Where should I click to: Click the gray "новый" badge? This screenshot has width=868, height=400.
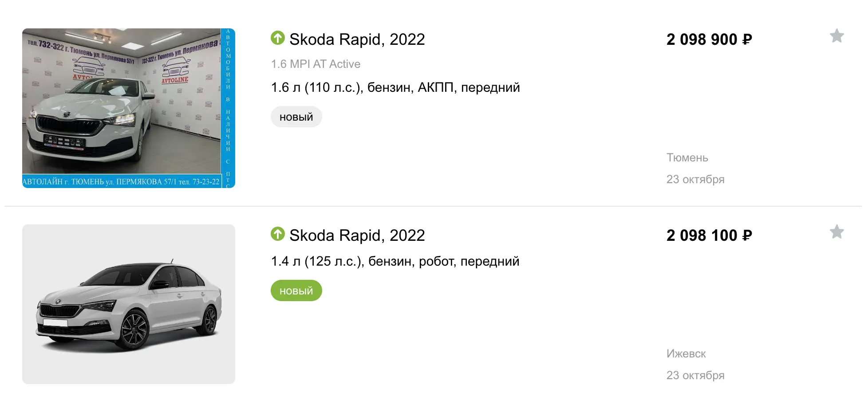pos(296,117)
